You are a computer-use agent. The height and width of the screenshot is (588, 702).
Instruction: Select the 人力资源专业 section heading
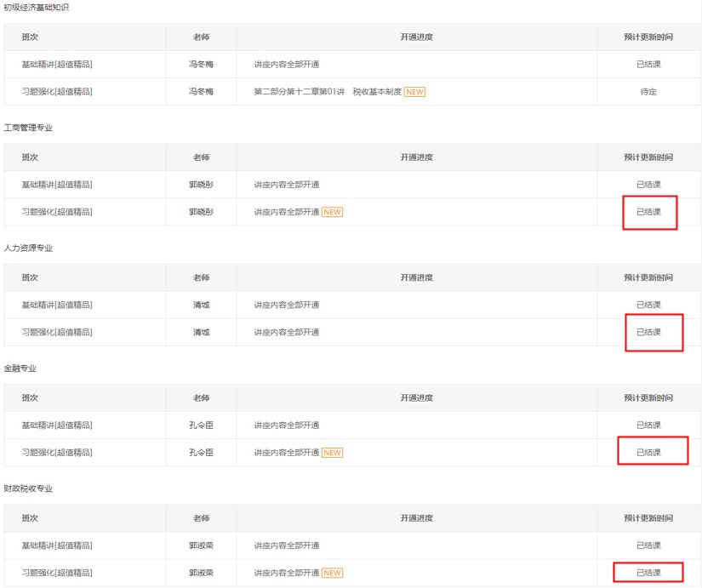pos(28,248)
